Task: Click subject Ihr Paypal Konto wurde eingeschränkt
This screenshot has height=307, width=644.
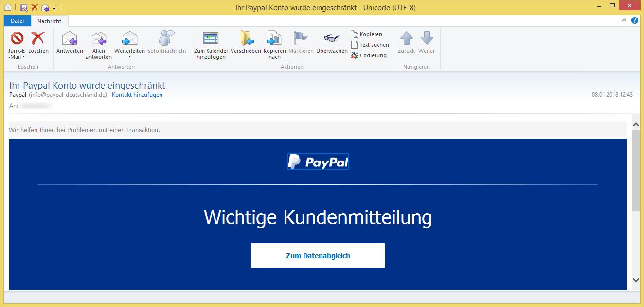Action: (87, 85)
